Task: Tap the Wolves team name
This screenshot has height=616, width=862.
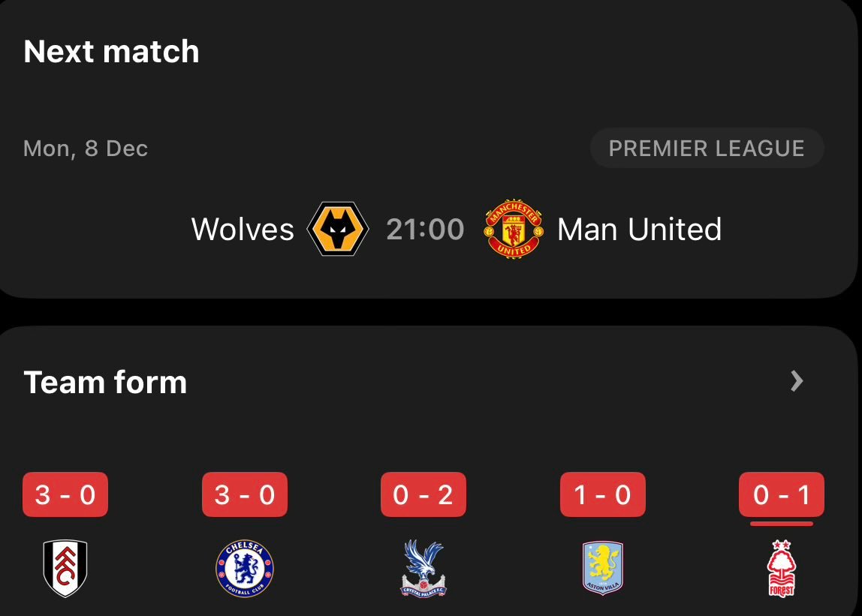Action: tap(243, 229)
